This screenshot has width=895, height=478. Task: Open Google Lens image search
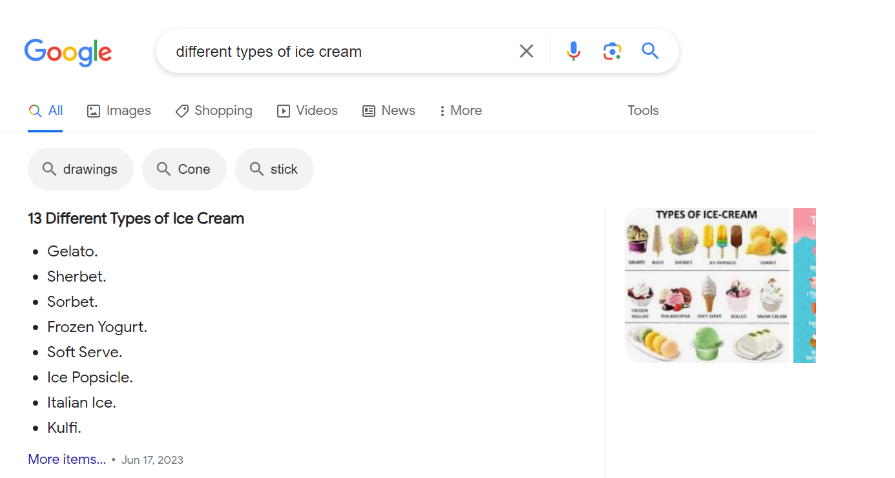pos(612,51)
